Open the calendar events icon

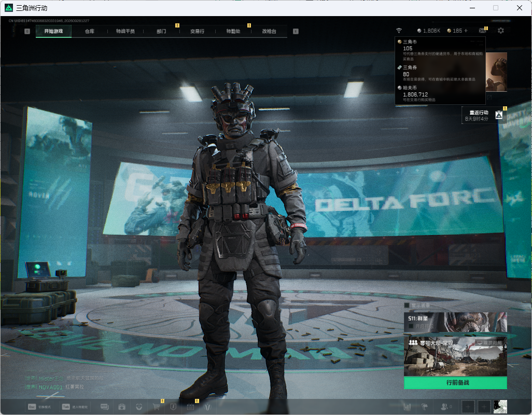190,407
